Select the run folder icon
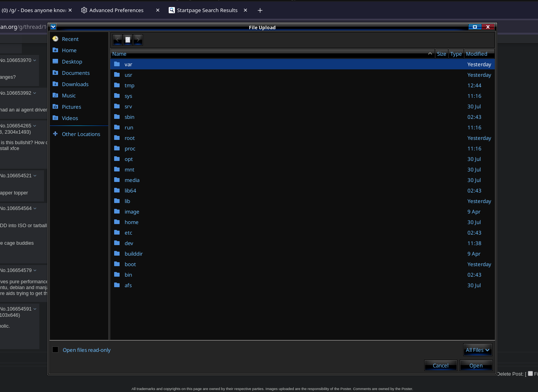The width and height of the screenshot is (538, 392). 117,127
